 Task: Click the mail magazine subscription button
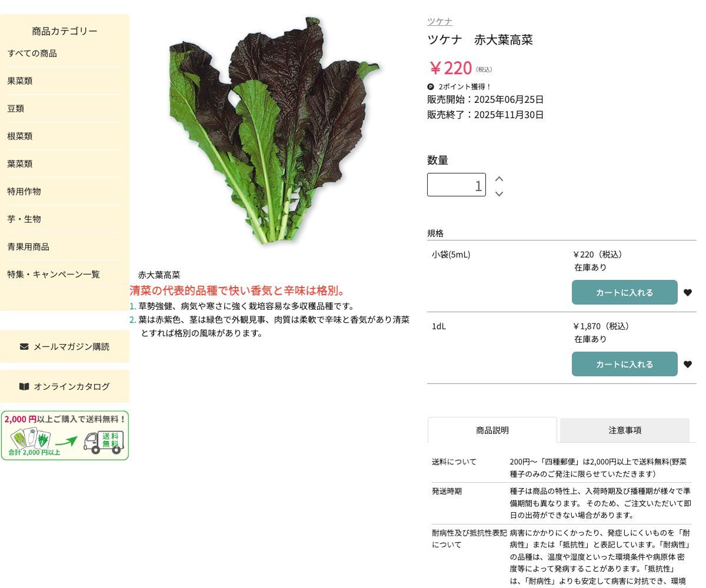[x=65, y=346]
